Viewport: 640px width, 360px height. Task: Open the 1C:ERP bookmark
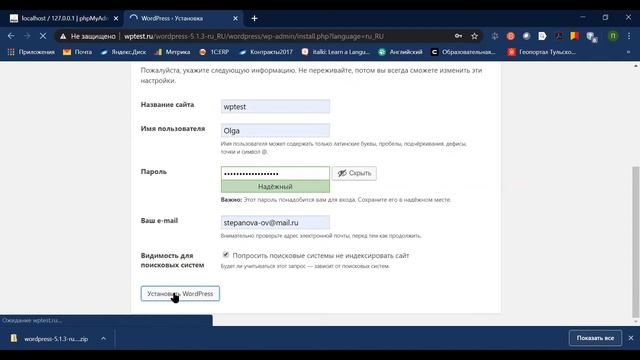[x=214, y=52]
